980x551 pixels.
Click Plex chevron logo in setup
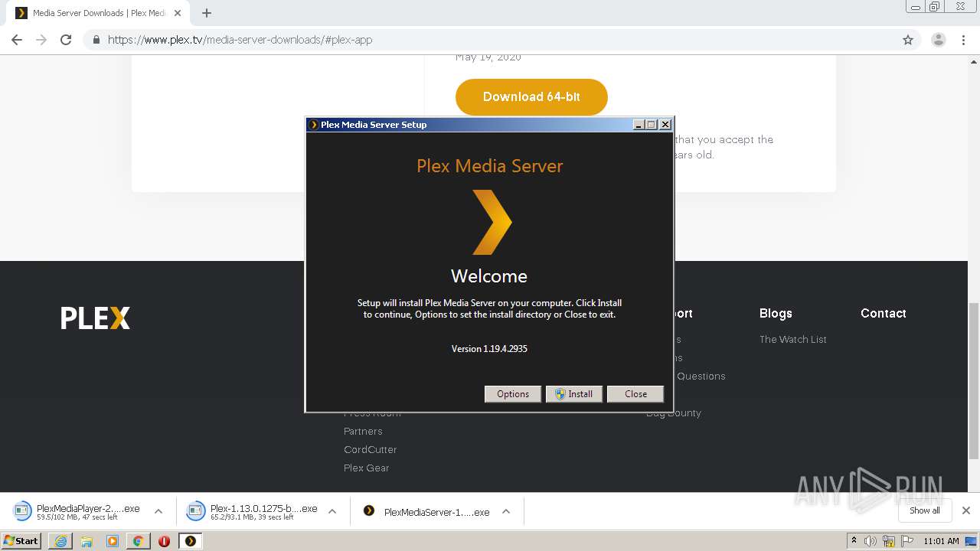click(x=491, y=223)
